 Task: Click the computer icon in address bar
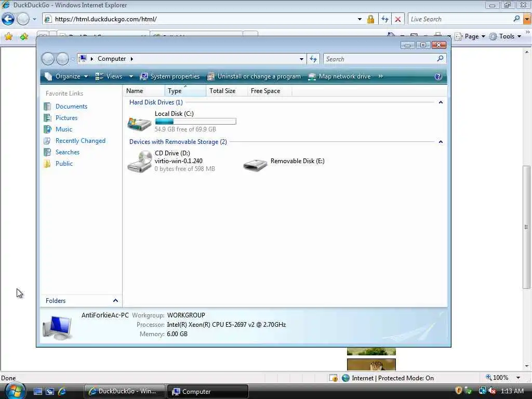[x=83, y=59]
